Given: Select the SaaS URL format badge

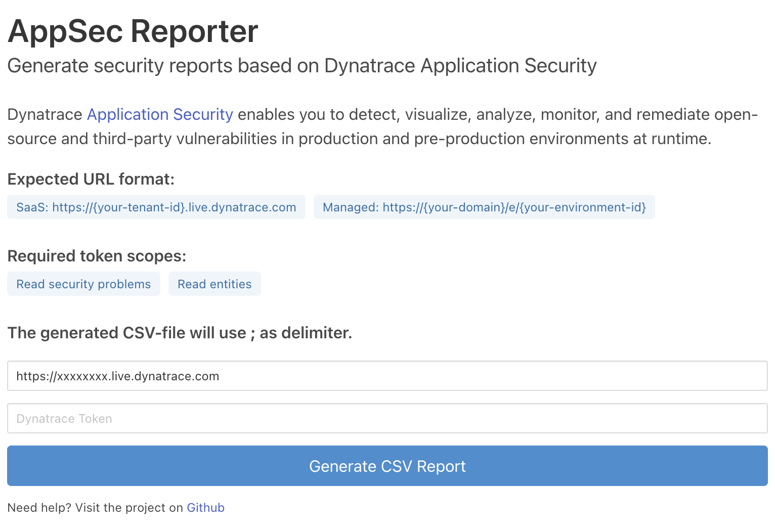Looking at the screenshot, I should point(156,207).
